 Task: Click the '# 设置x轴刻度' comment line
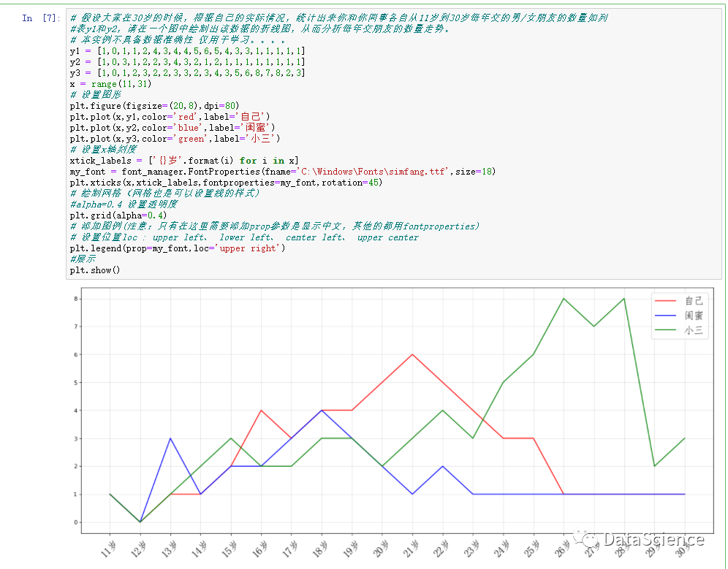104,150
